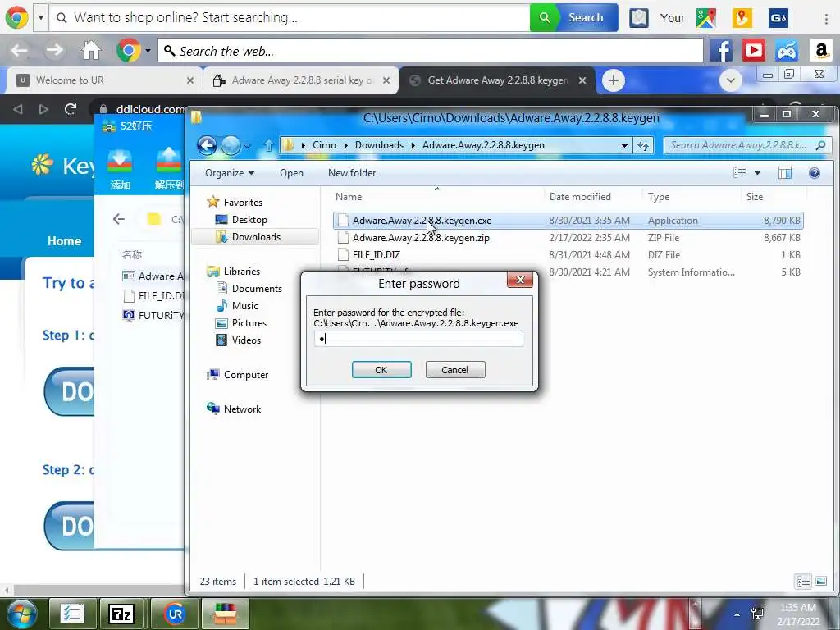Click the GS icon in top bar
The image size is (840, 630).
click(x=778, y=18)
